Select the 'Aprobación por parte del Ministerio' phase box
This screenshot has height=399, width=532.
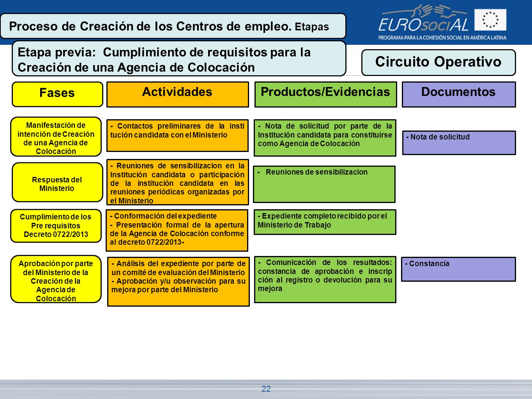pyautogui.click(x=56, y=279)
